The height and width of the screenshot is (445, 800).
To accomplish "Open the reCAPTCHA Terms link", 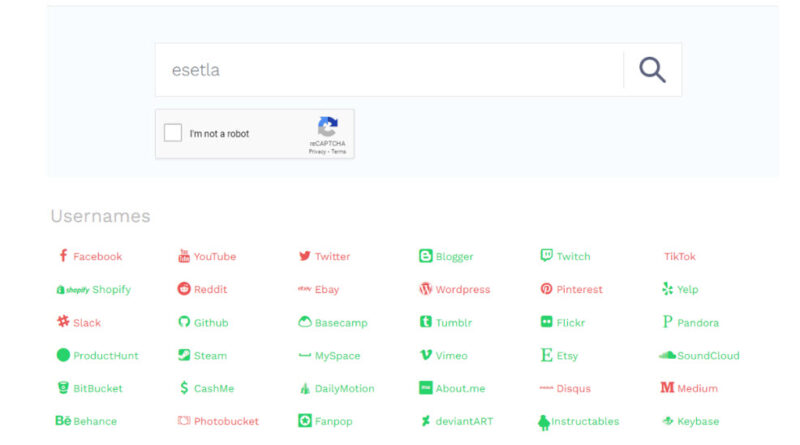I will point(339,152).
